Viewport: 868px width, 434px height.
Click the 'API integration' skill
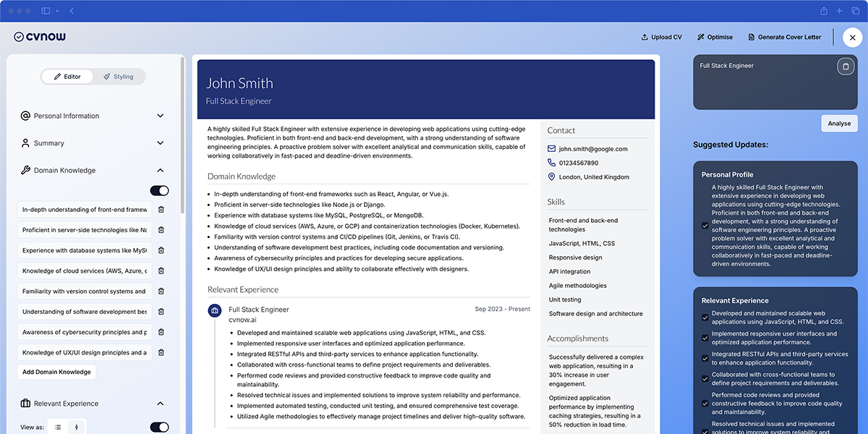click(570, 271)
